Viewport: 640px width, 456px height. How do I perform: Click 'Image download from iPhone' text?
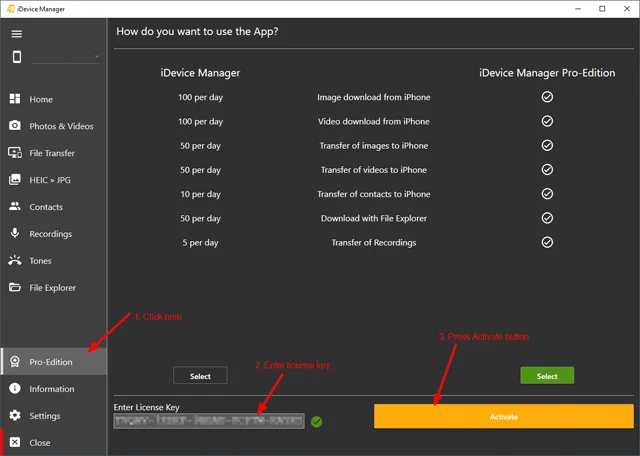tap(373, 97)
